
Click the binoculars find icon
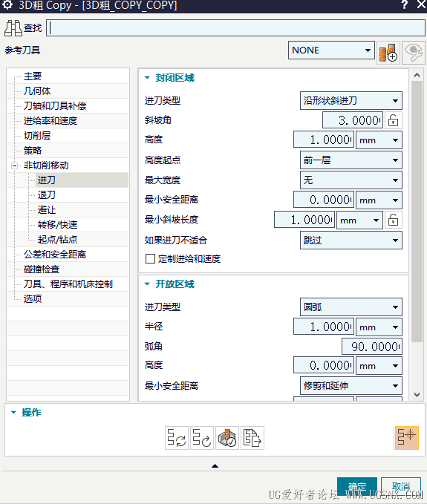pyautogui.click(x=13, y=28)
